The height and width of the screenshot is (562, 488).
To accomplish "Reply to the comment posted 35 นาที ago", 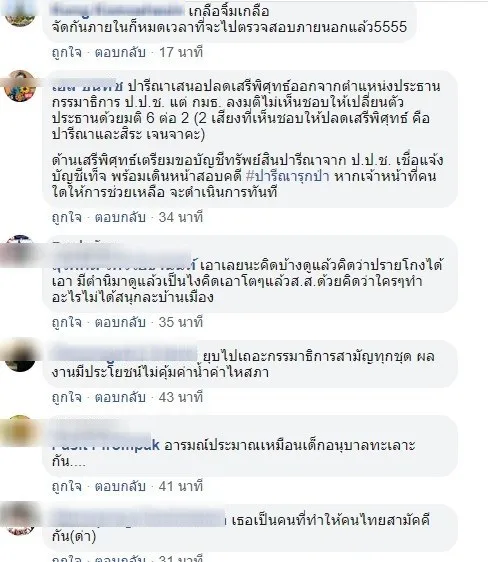I will 120,322.
